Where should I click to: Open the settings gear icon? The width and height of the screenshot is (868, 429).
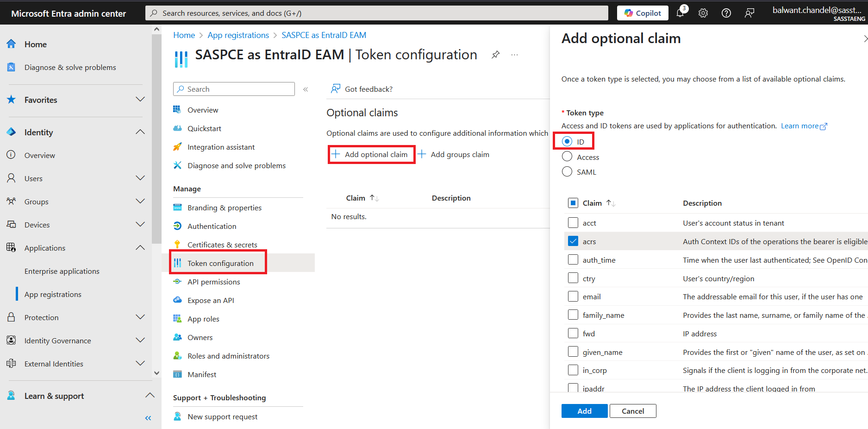coord(703,13)
